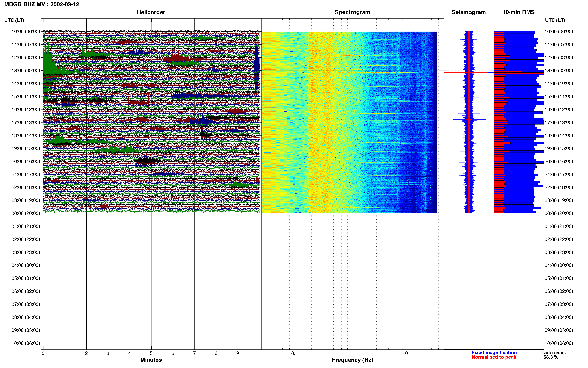The height and width of the screenshot is (368, 588).
Task: Click the '5' tick on the Minutes axis
Action: coord(151,353)
